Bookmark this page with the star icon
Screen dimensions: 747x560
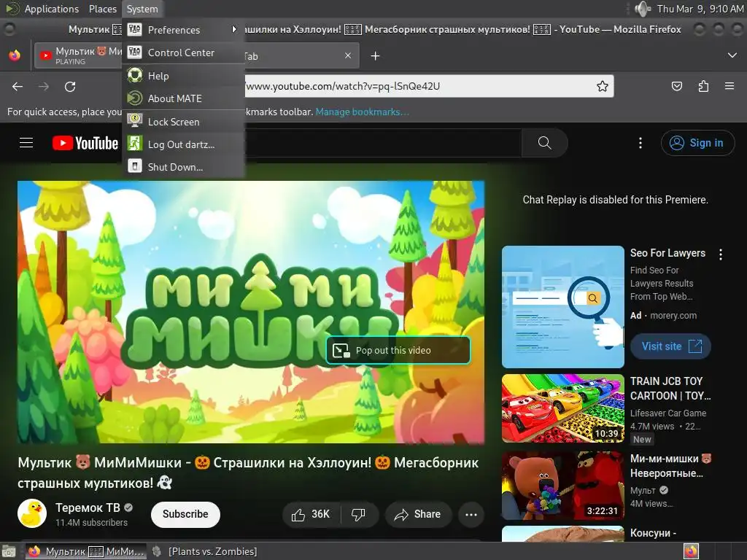point(602,86)
